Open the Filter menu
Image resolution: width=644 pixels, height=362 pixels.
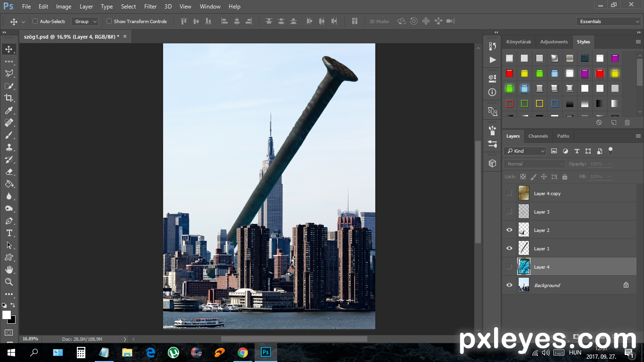pyautogui.click(x=150, y=7)
